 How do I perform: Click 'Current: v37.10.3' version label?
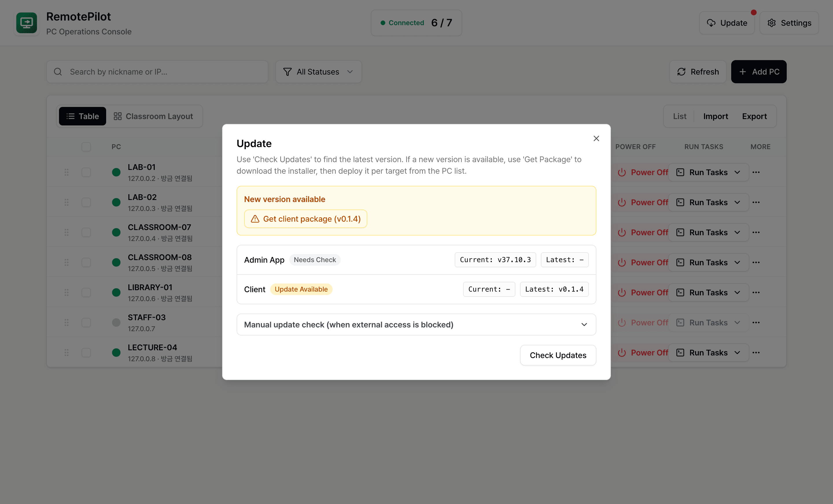495,260
